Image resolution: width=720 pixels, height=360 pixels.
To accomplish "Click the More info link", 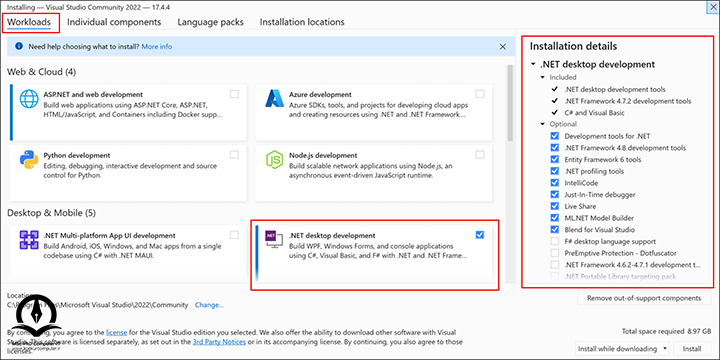I will (x=157, y=46).
